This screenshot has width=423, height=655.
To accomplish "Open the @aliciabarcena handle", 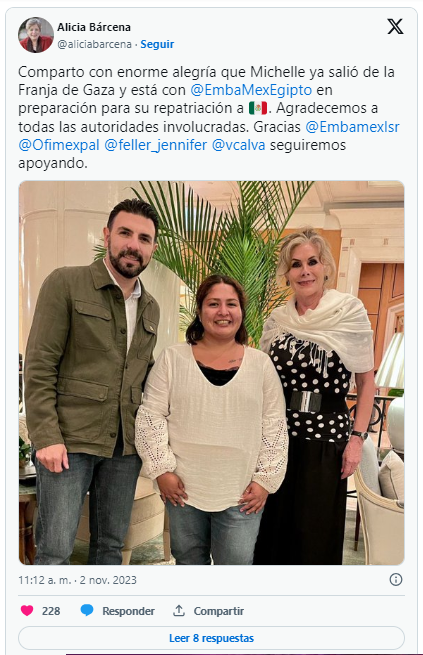I will pos(94,44).
